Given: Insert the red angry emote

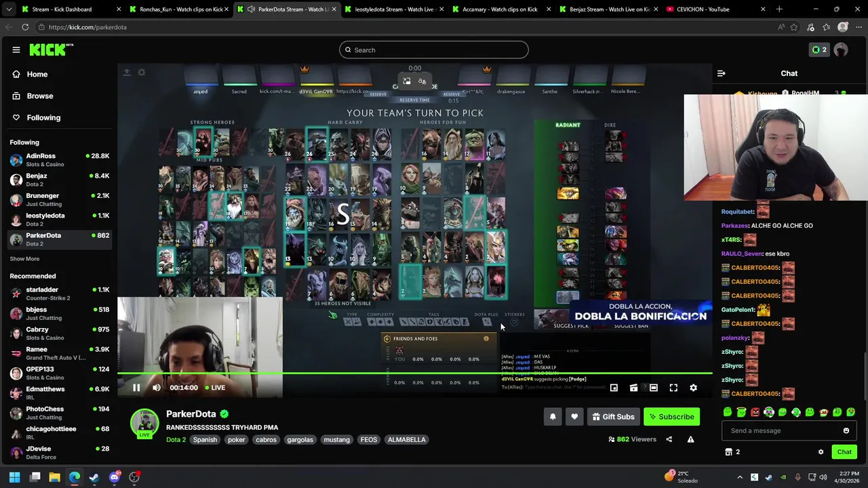Looking at the screenshot, I should pyautogui.click(x=755, y=412).
